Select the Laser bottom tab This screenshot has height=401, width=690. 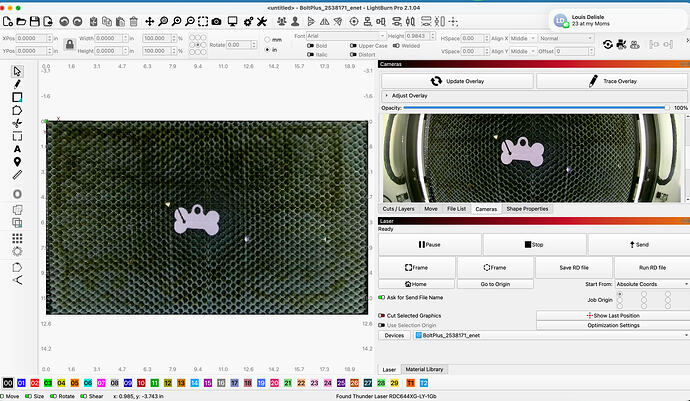(389, 370)
